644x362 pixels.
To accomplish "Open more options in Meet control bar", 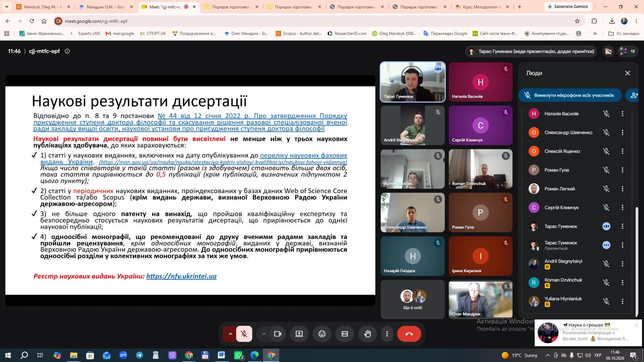I will point(387,334).
